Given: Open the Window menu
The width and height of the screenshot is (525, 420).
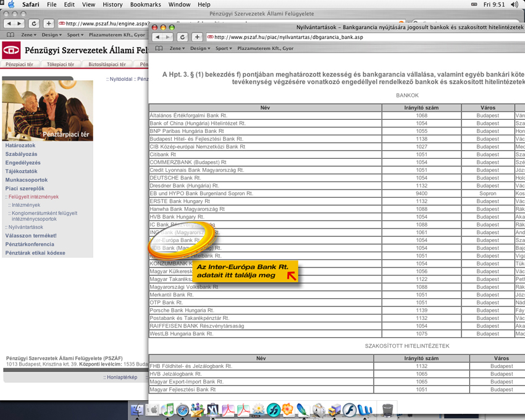Looking at the screenshot, I should tap(179, 5).
